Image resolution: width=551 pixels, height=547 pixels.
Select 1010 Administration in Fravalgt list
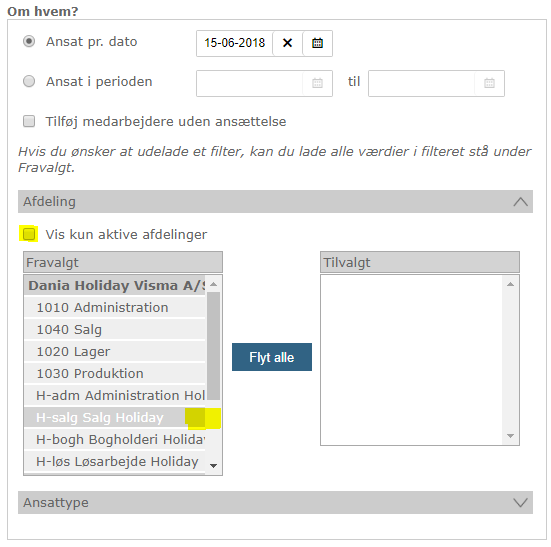click(x=115, y=307)
